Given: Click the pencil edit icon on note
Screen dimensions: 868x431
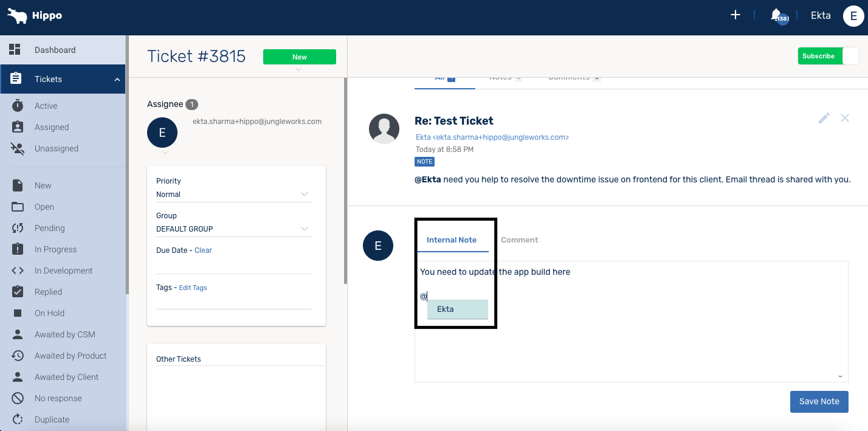Looking at the screenshot, I should pos(824,118).
